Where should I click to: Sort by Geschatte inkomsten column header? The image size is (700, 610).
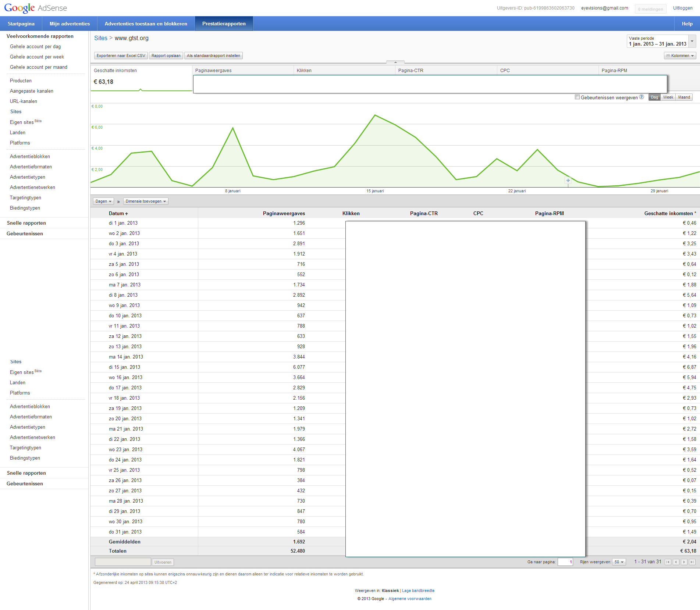point(670,213)
